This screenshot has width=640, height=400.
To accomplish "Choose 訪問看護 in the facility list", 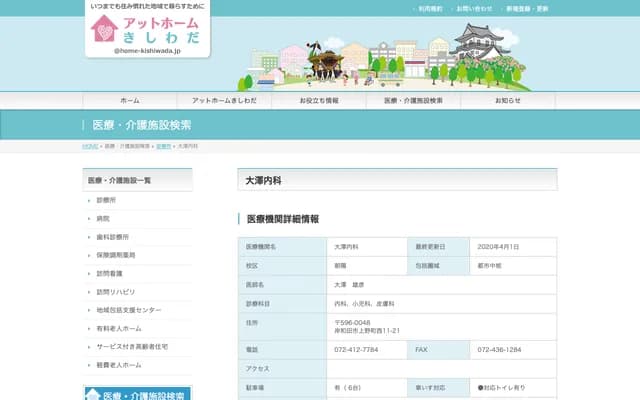I will pyautogui.click(x=109, y=273).
